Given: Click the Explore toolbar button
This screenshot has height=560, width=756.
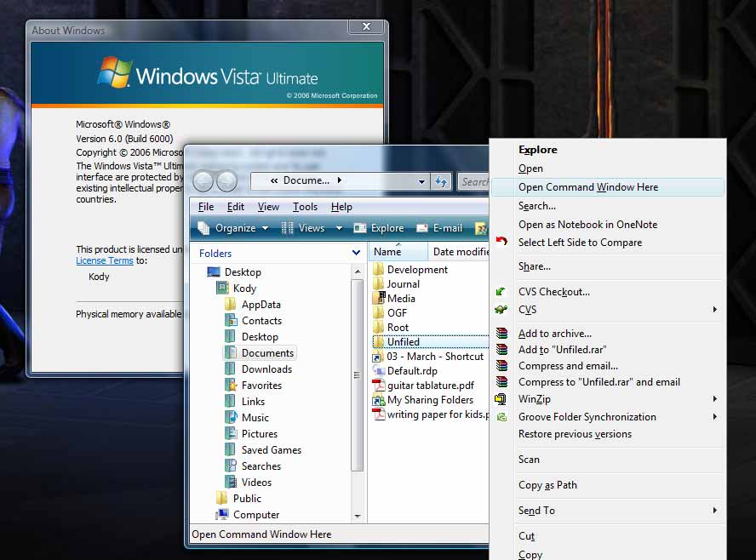Looking at the screenshot, I should (x=379, y=228).
